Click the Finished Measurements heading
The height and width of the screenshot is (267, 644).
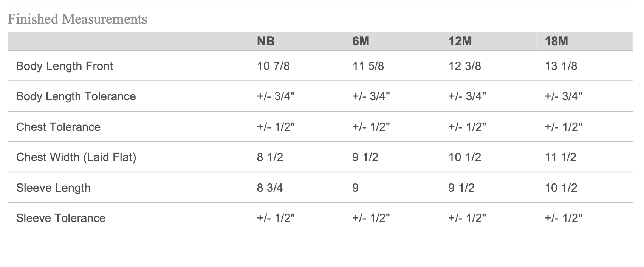tap(77, 19)
